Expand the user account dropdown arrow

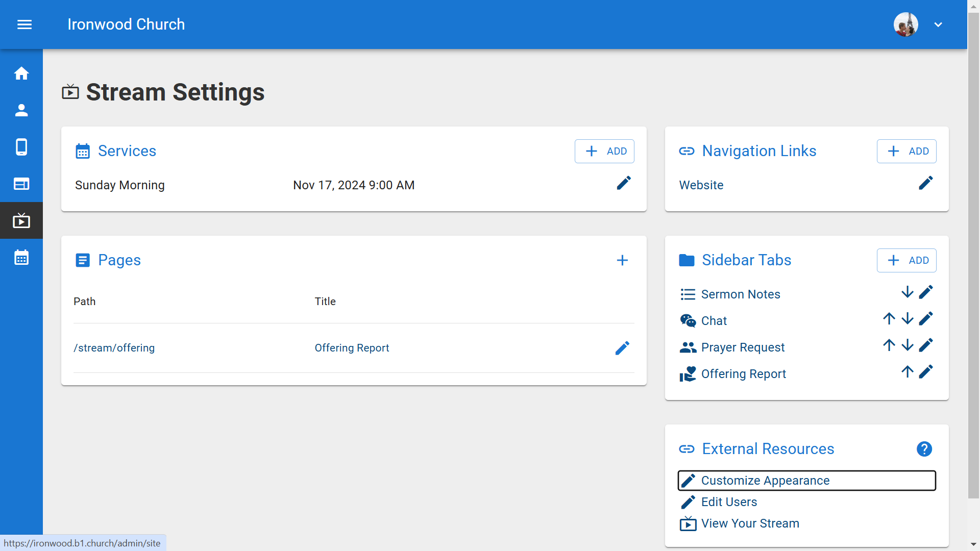pyautogui.click(x=938, y=24)
